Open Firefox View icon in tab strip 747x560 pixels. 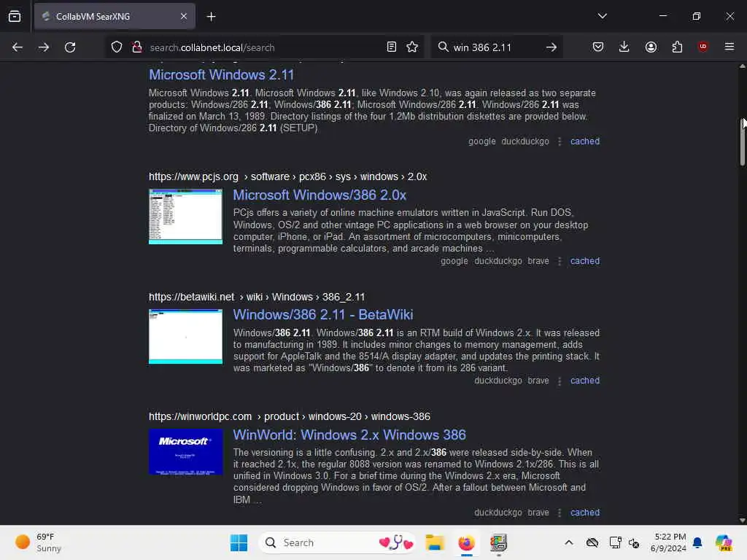coord(15,16)
